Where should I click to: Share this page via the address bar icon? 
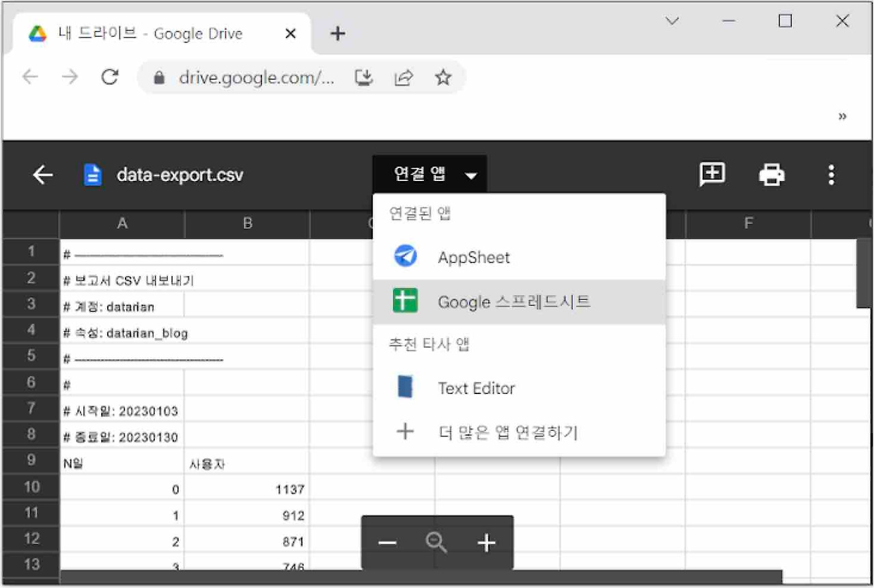click(x=404, y=78)
